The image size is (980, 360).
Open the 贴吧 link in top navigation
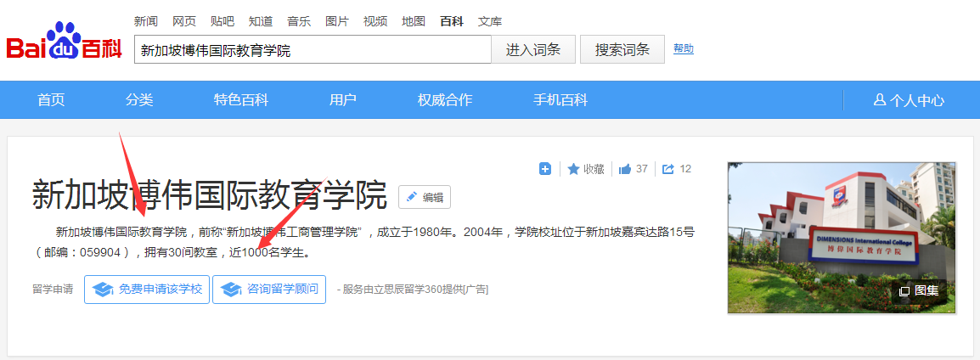click(222, 21)
